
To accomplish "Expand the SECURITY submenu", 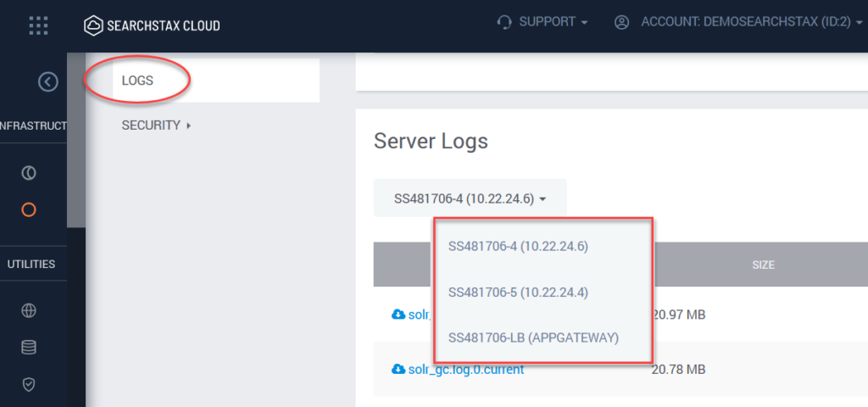I will [157, 125].
